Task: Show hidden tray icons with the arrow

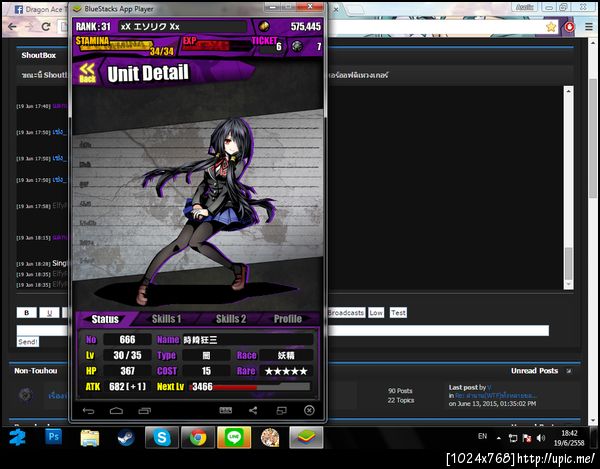Action: pyautogui.click(x=499, y=438)
